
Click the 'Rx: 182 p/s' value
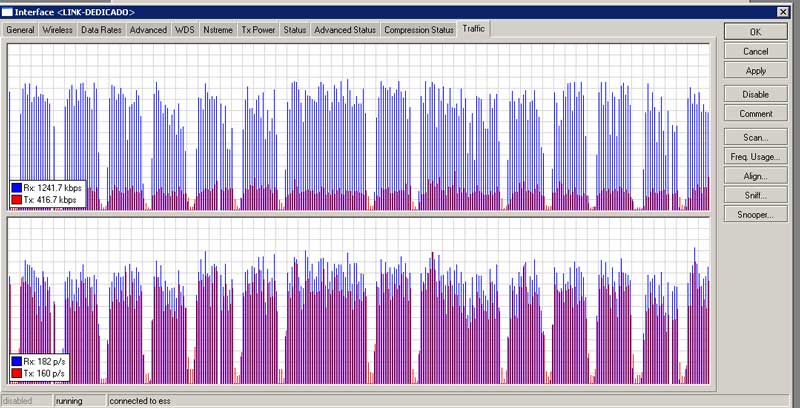coord(44,362)
